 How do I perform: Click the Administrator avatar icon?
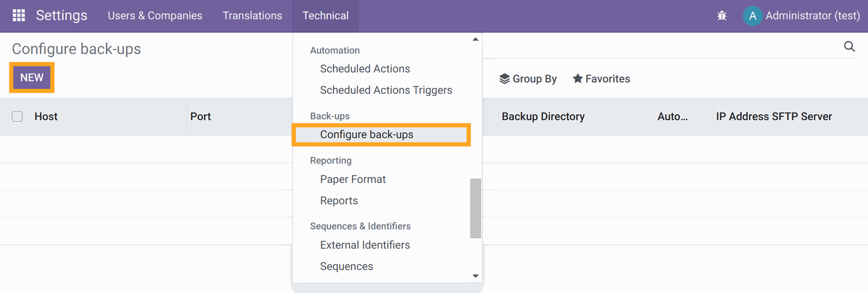coord(752,16)
